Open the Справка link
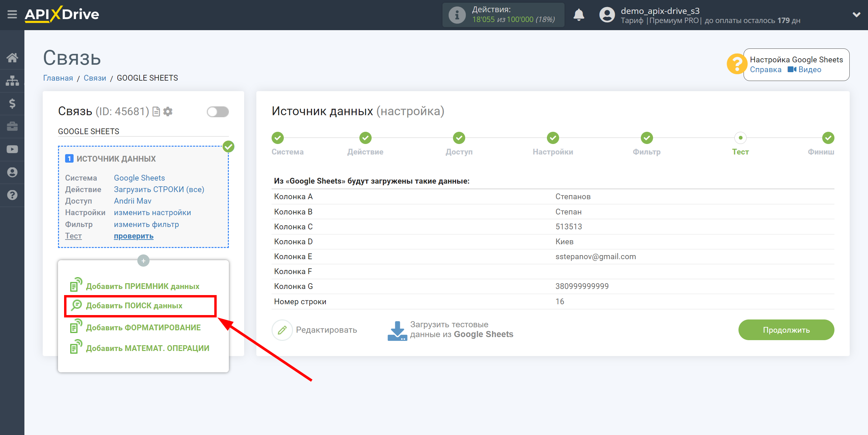 pyautogui.click(x=766, y=69)
